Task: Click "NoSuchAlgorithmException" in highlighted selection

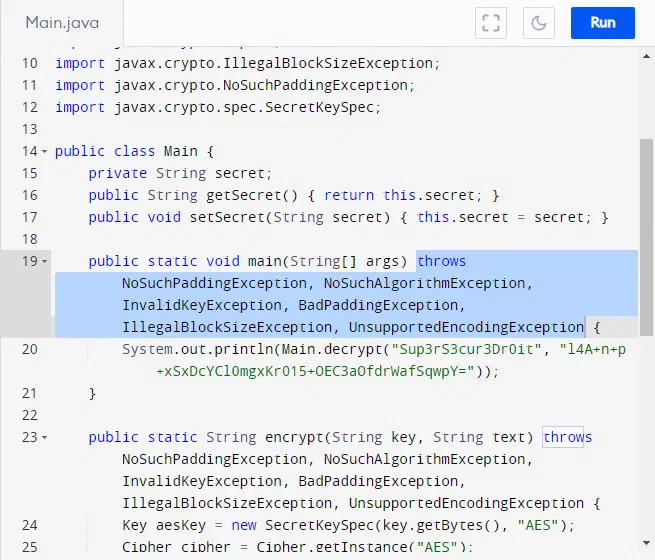Action: (424, 284)
